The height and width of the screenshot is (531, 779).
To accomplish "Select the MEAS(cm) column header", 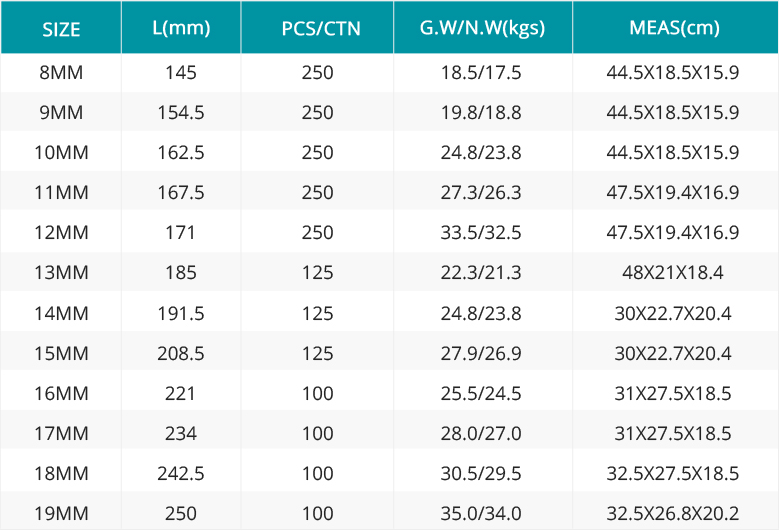I will (675, 27).
